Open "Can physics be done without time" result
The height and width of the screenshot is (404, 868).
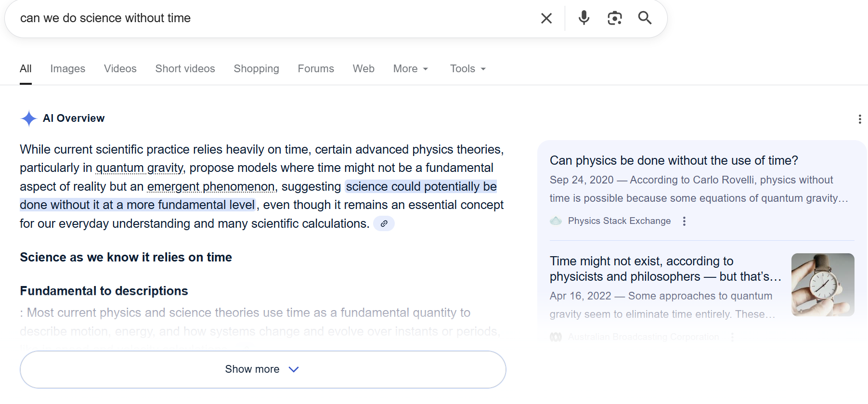tap(674, 160)
